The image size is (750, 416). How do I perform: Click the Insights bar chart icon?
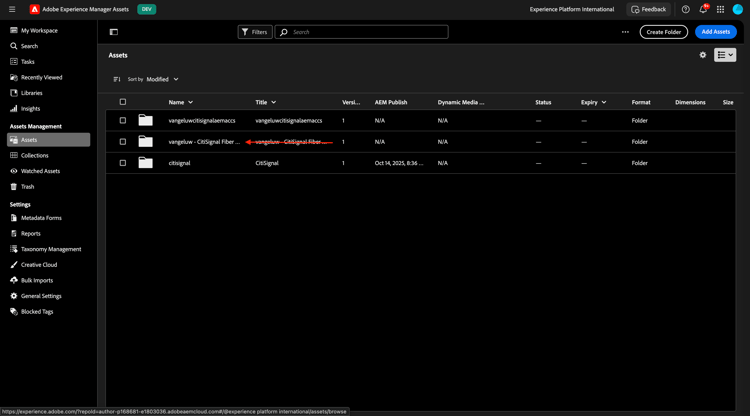(x=14, y=109)
